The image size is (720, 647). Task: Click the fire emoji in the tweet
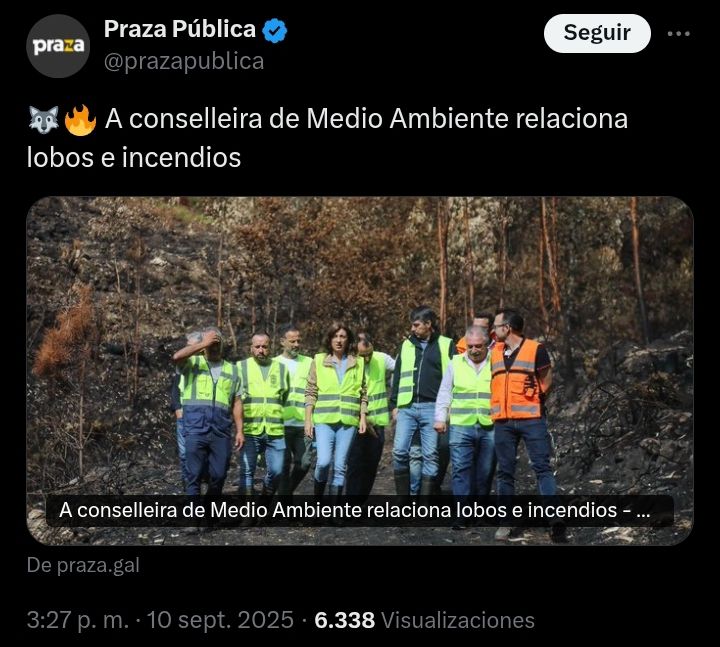(x=80, y=120)
